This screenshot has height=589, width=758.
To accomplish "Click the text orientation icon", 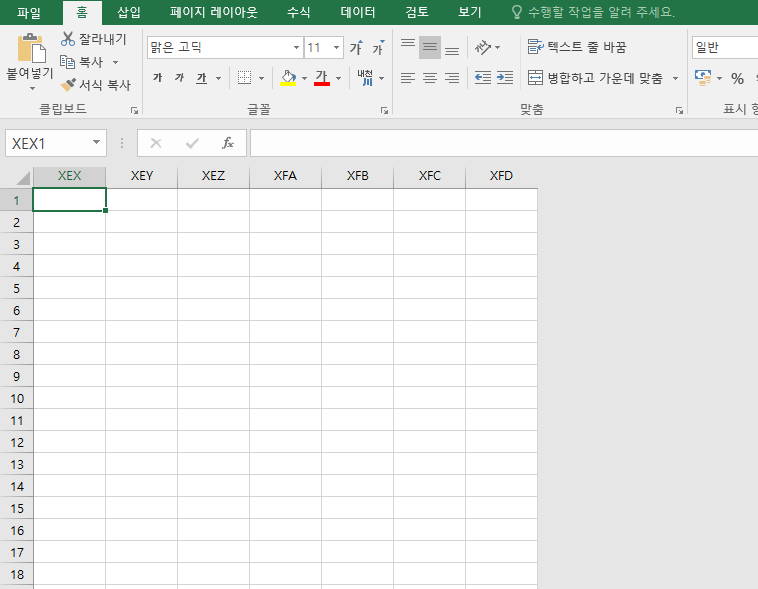I will click(483, 47).
